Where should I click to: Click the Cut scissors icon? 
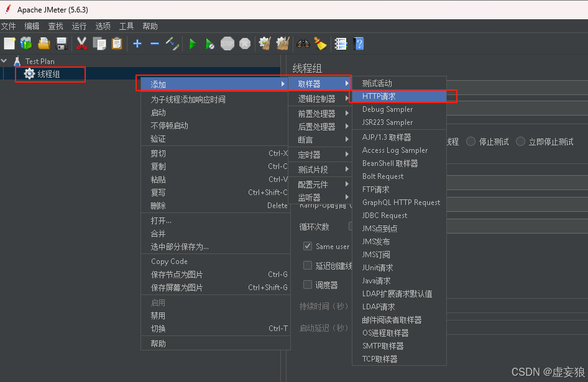pyautogui.click(x=81, y=43)
